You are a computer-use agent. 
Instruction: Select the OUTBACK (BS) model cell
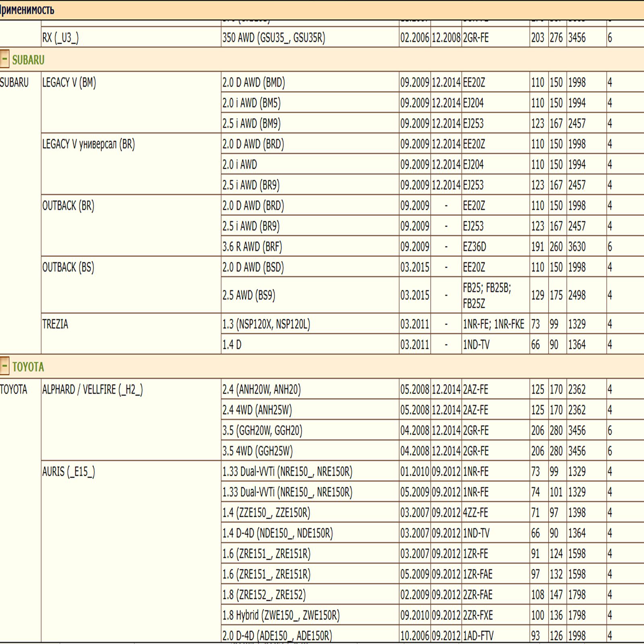click(68, 267)
